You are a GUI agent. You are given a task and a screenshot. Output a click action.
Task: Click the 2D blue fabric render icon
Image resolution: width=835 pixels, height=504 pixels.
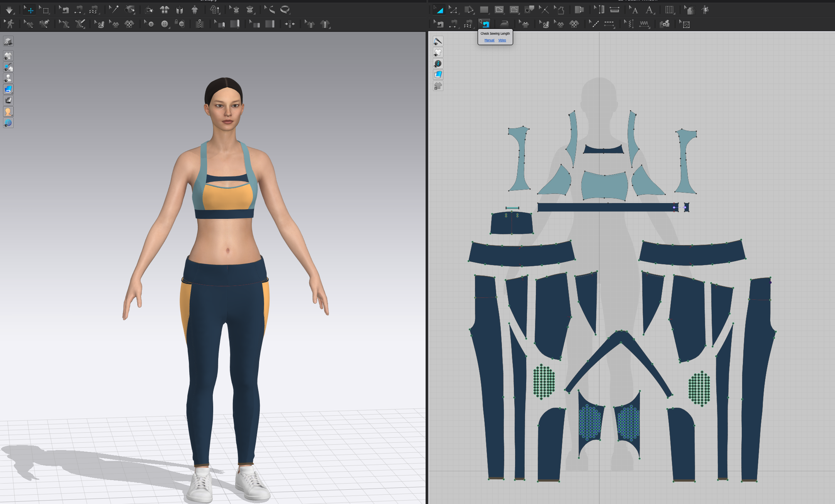click(438, 75)
